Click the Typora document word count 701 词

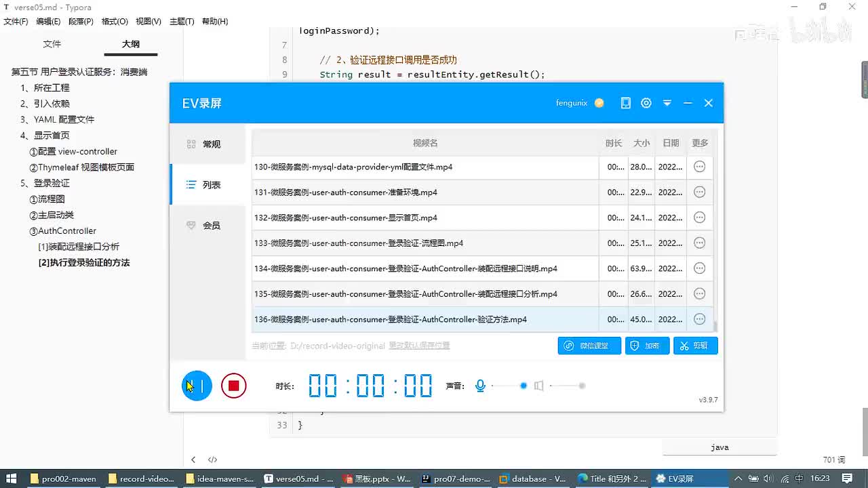pos(834,460)
